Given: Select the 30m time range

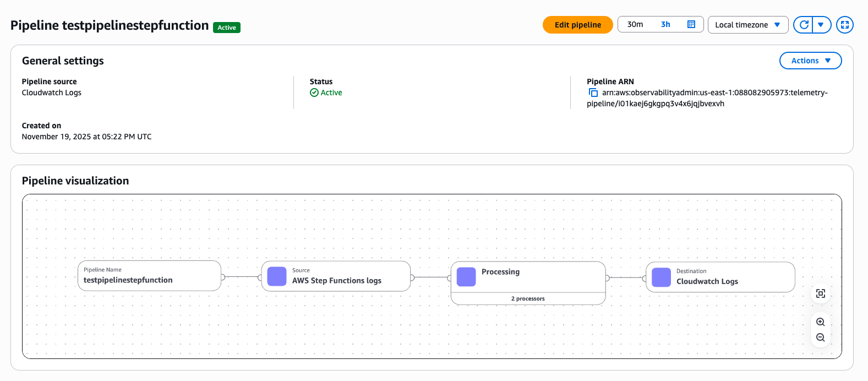Looking at the screenshot, I should (635, 24).
